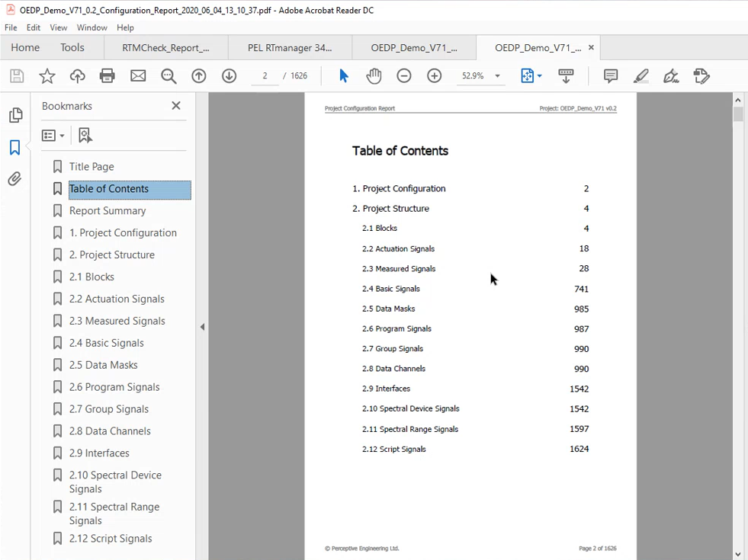The width and height of the screenshot is (748, 560).
Task: Click the page number input field
Action: 265,75
